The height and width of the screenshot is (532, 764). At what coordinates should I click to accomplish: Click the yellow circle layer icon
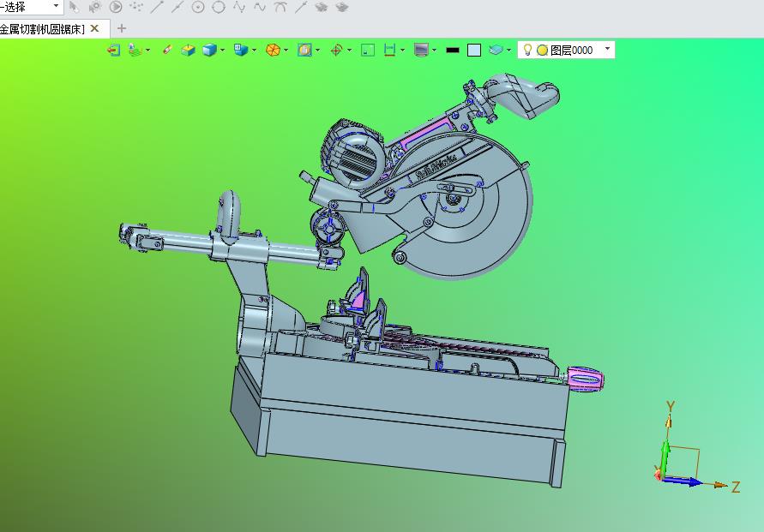point(542,51)
